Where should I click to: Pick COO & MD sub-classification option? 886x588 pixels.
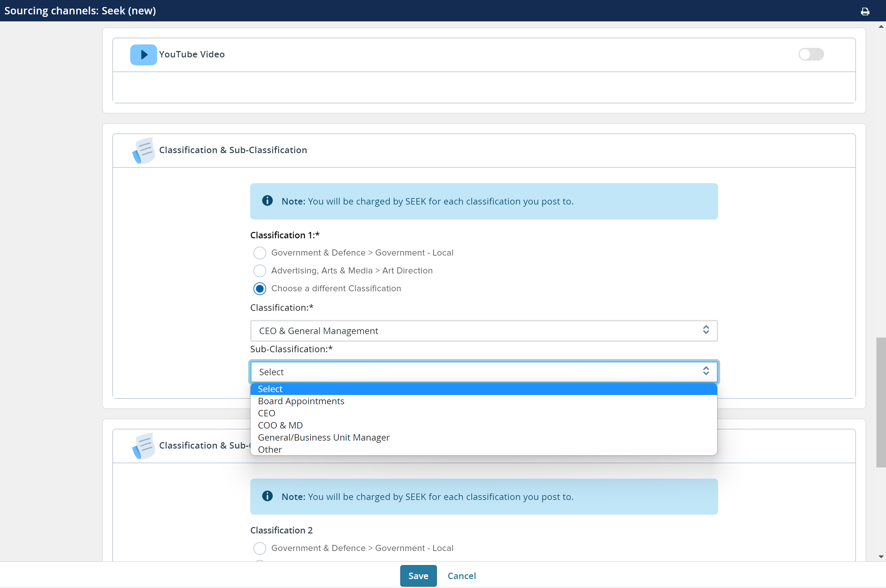[280, 426]
